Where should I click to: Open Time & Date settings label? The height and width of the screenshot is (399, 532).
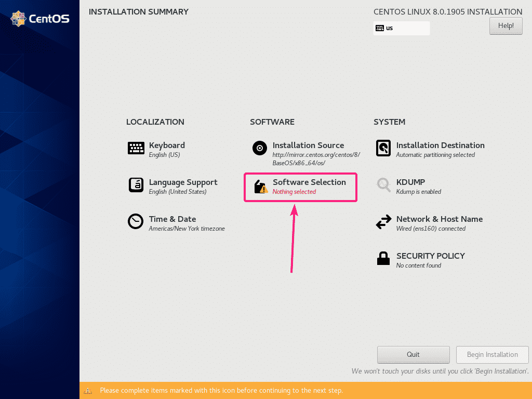(x=172, y=219)
